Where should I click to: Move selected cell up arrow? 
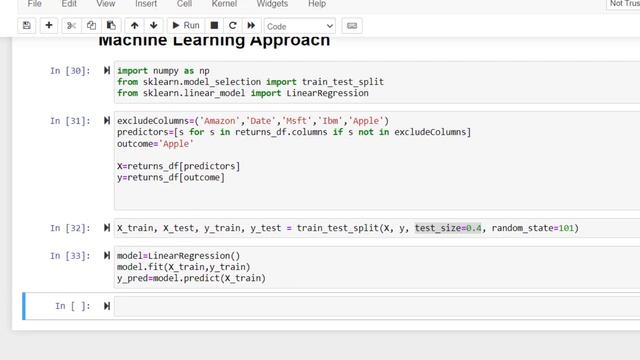point(134,26)
